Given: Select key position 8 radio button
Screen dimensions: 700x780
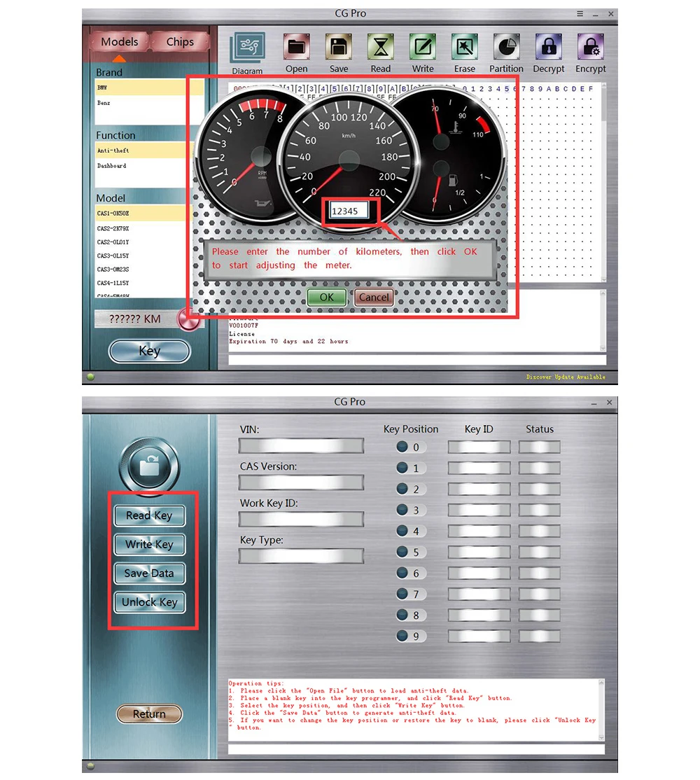Looking at the screenshot, I should click(402, 615).
